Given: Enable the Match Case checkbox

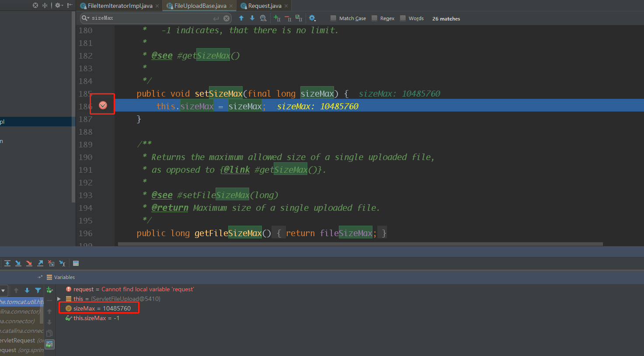Looking at the screenshot, I should 333,18.
